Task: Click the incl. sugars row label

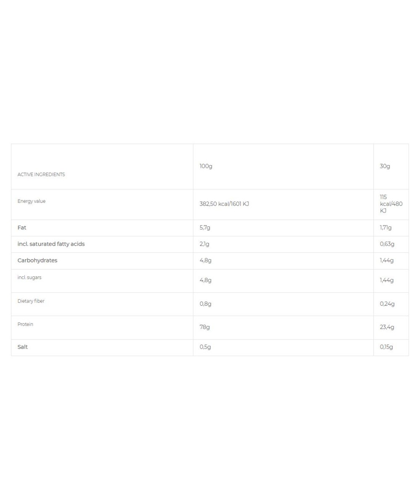Action: click(x=29, y=278)
